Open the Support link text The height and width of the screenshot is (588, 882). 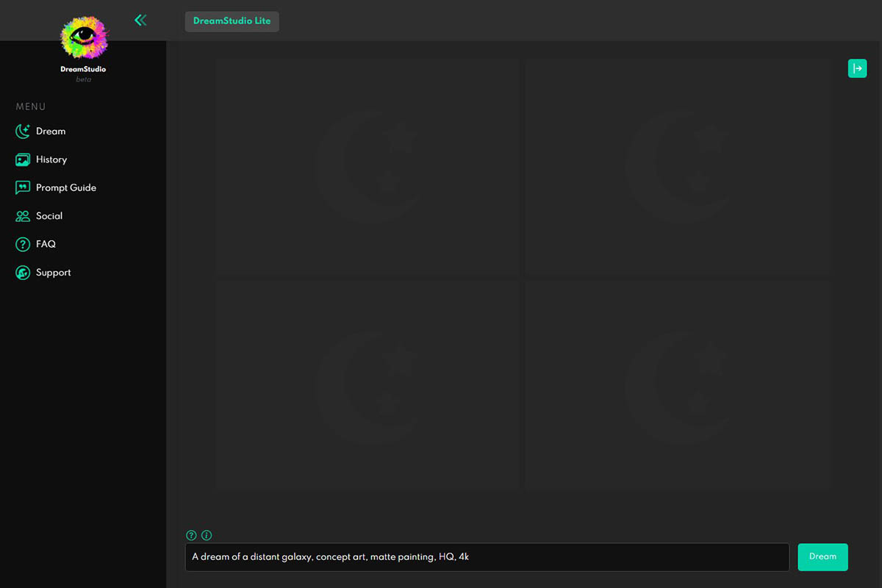[54, 273]
